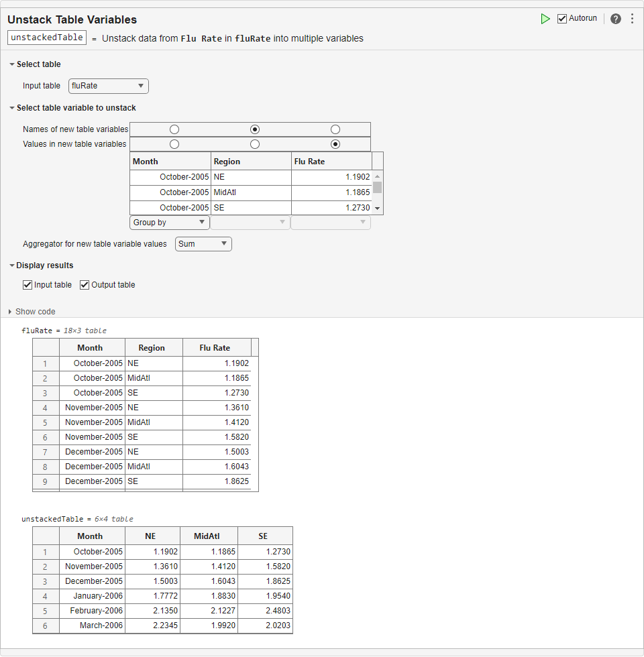
Task: Click the unstackedTable output name field
Action: (47, 38)
